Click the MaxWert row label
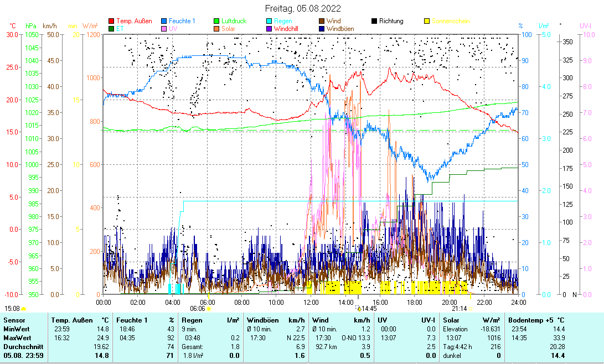 17,338
